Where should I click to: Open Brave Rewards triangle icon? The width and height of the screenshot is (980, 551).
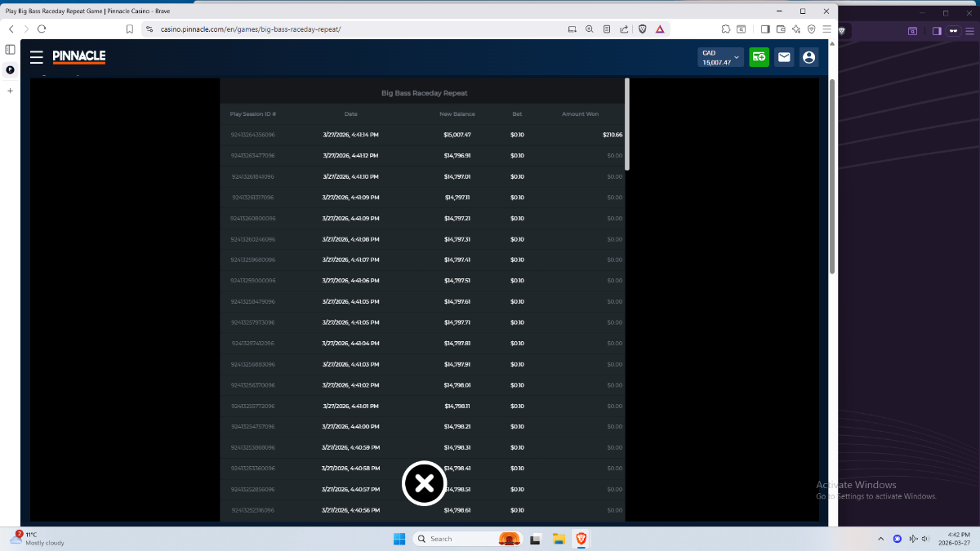pos(660,29)
